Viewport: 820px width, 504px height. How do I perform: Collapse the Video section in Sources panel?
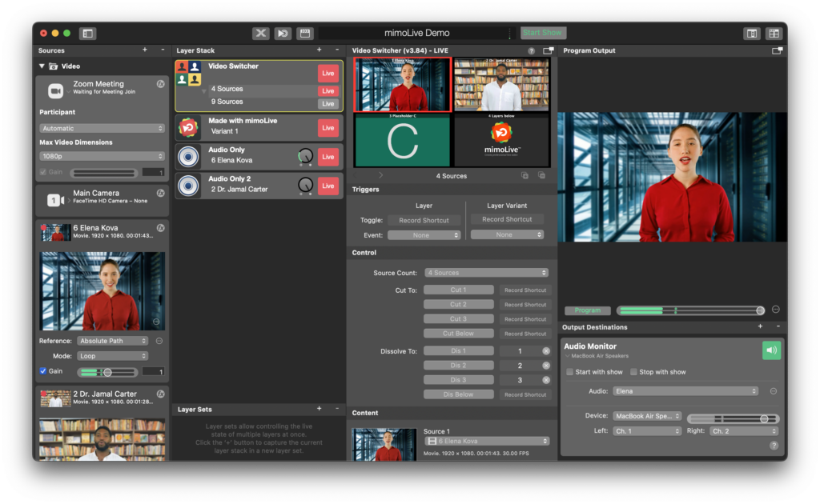[x=43, y=66]
